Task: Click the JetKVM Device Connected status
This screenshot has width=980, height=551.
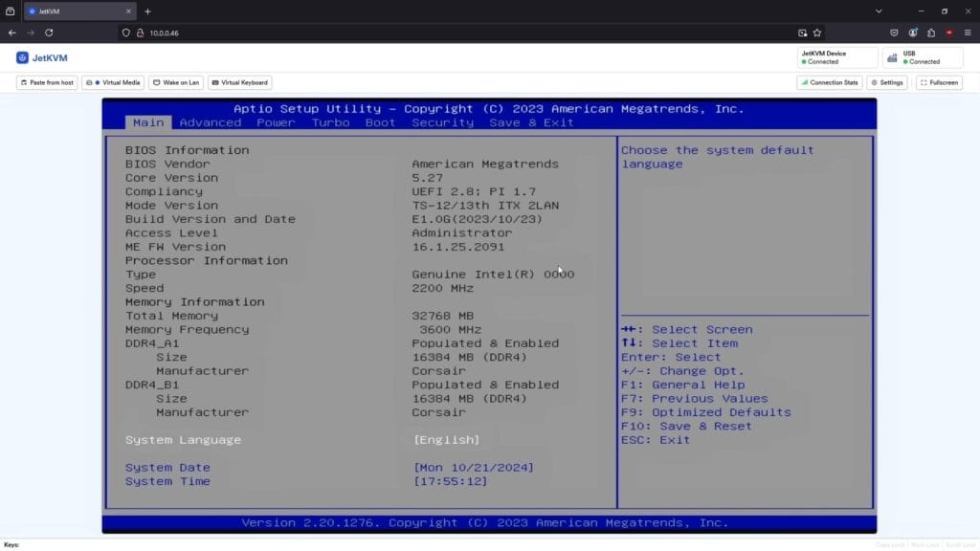Action: pyautogui.click(x=837, y=57)
